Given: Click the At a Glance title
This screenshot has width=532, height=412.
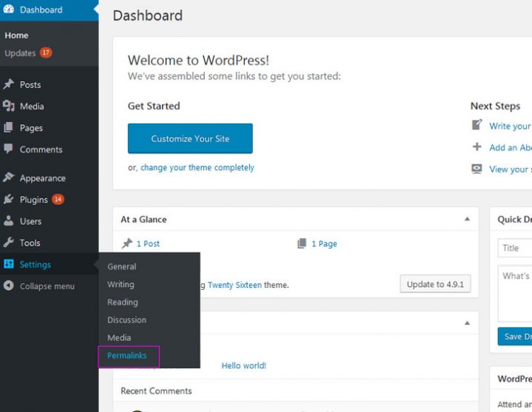Looking at the screenshot, I should (143, 220).
